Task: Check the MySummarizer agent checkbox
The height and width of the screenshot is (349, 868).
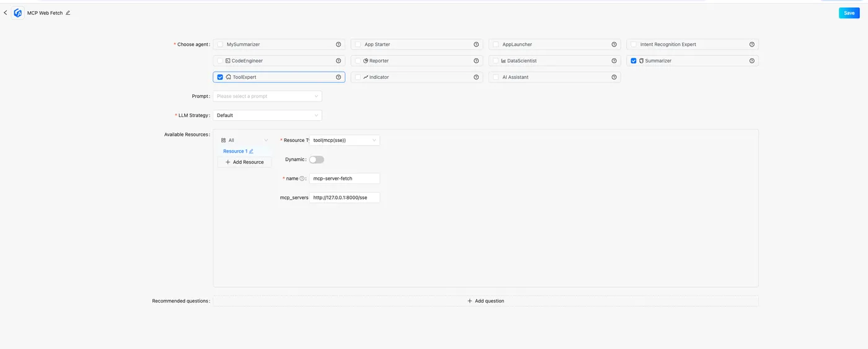Action: 220,45
